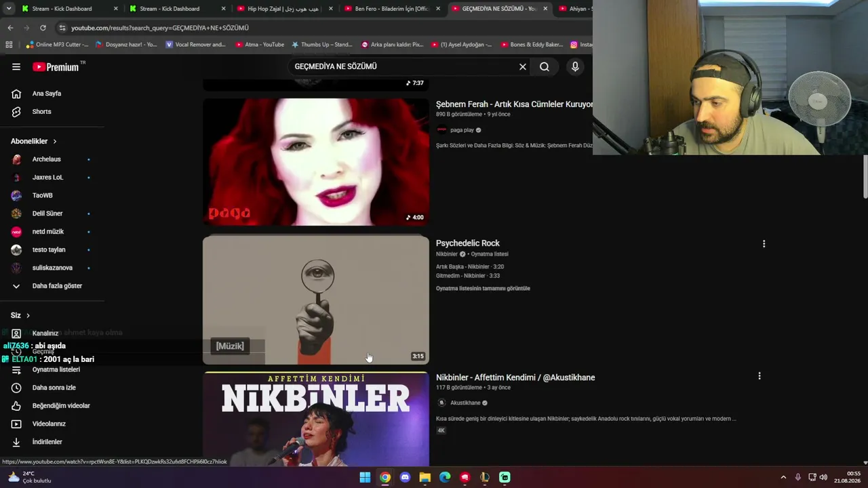
Task: Play the Şebnem Ferah video thumbnail
Action: pyautogui.click(x=316, y=162)
